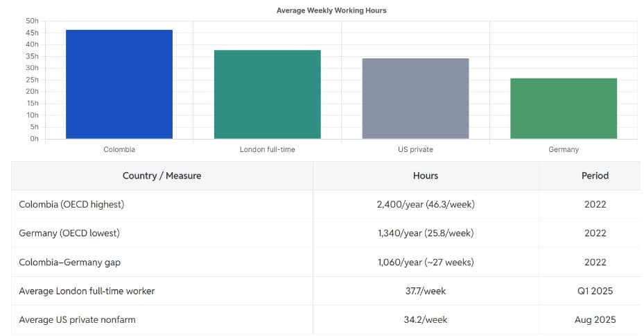
Task: Select the chart title Average Weekly Working Hours
Action: coord(331,10)
